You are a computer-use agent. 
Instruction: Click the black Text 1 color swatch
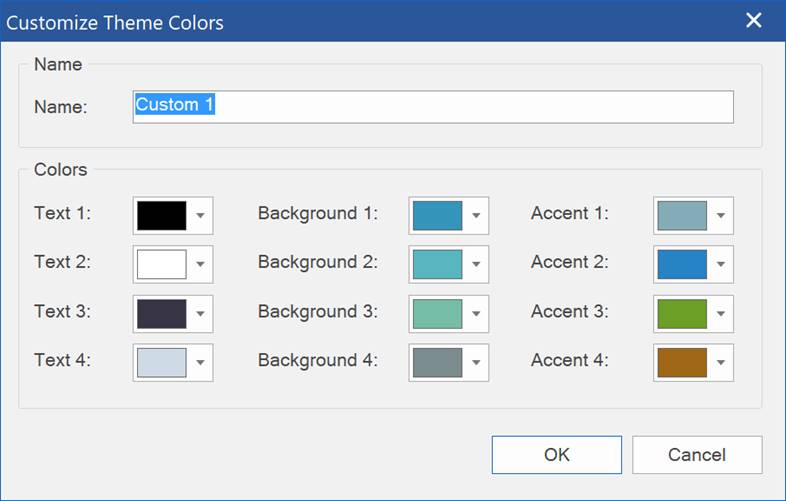click(x=161, y=216)
